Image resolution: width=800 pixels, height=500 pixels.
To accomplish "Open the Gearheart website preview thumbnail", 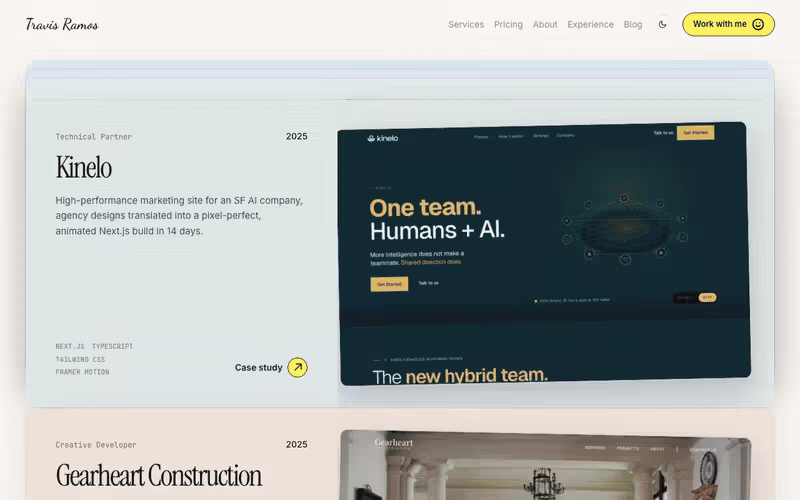I will pyautogui.click(x=546, y=465).
